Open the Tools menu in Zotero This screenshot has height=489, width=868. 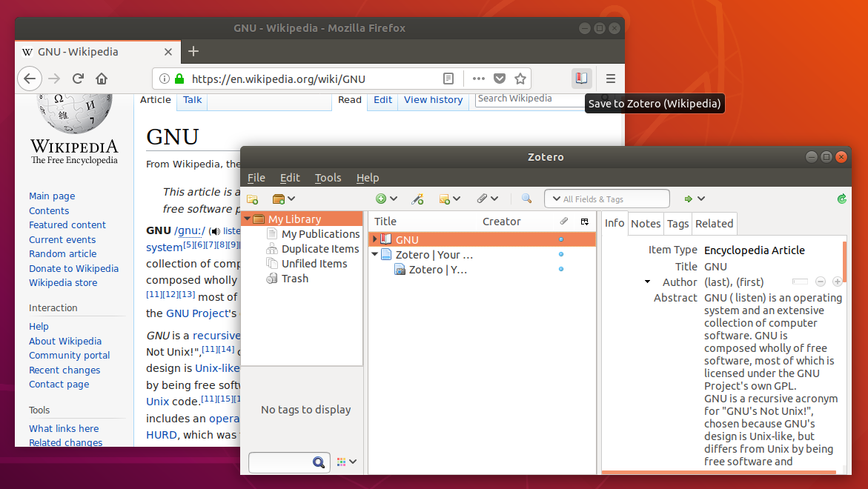(328, 178)
